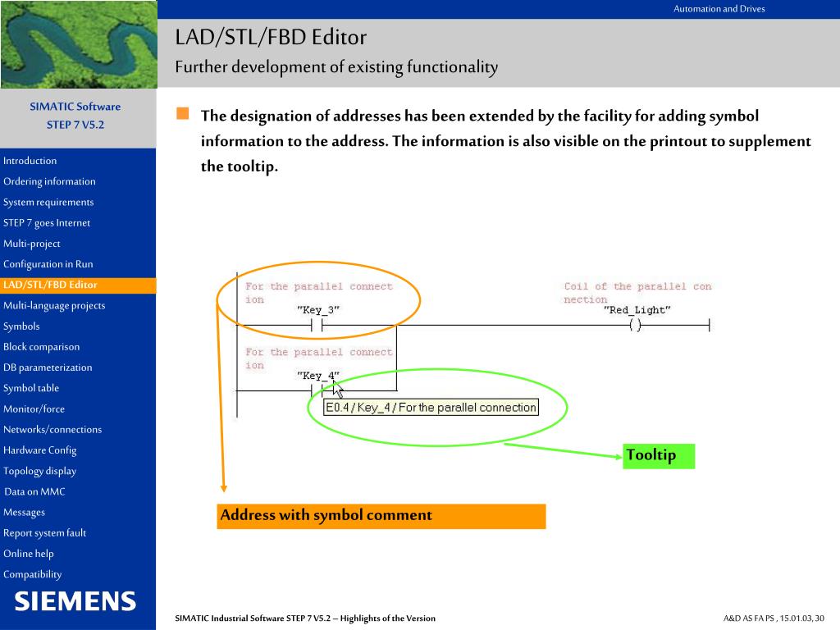Go to Configuration in Run
Image resolution: width=840 pixels, height=630 pixels.
(48, 264)
